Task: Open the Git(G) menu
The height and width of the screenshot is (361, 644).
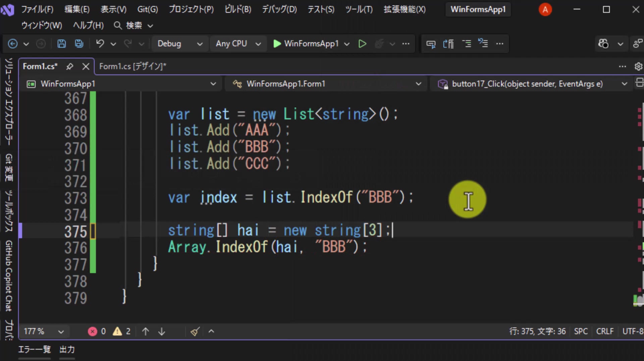Action: point(148,9)
